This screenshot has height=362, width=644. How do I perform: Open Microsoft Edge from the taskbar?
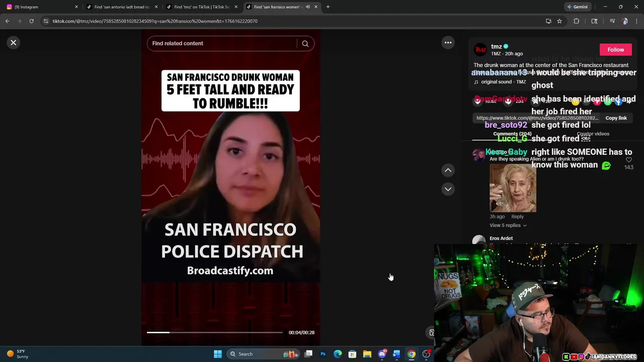click(338, 354)
